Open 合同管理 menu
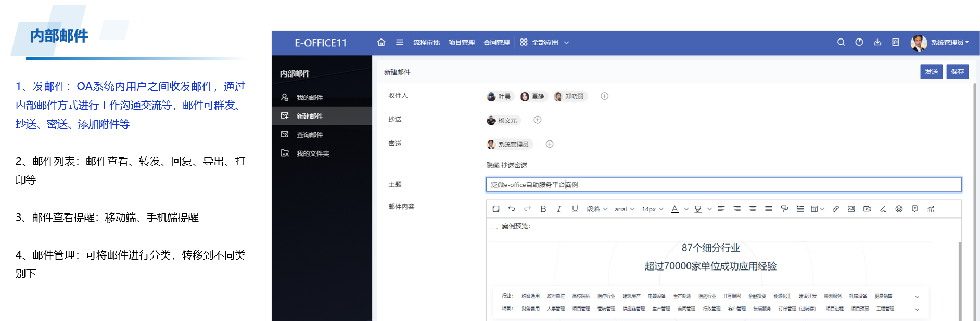 pyautogui.click(x=497, y=43)
